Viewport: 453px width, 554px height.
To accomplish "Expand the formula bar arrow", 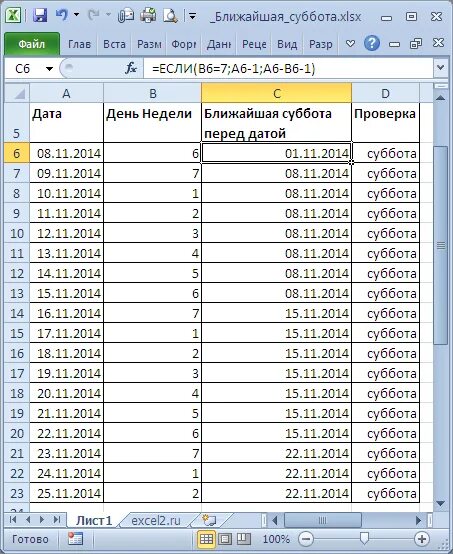I will coord(441,67).
